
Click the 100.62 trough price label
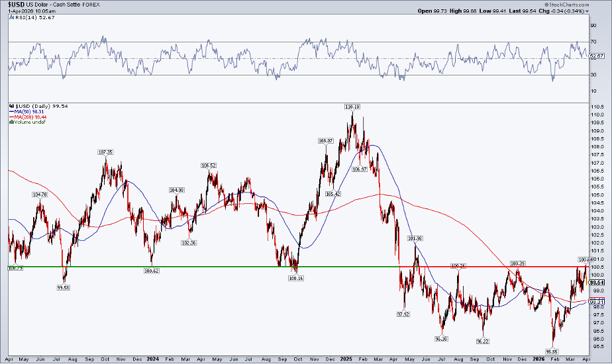(x=152, y=271)
